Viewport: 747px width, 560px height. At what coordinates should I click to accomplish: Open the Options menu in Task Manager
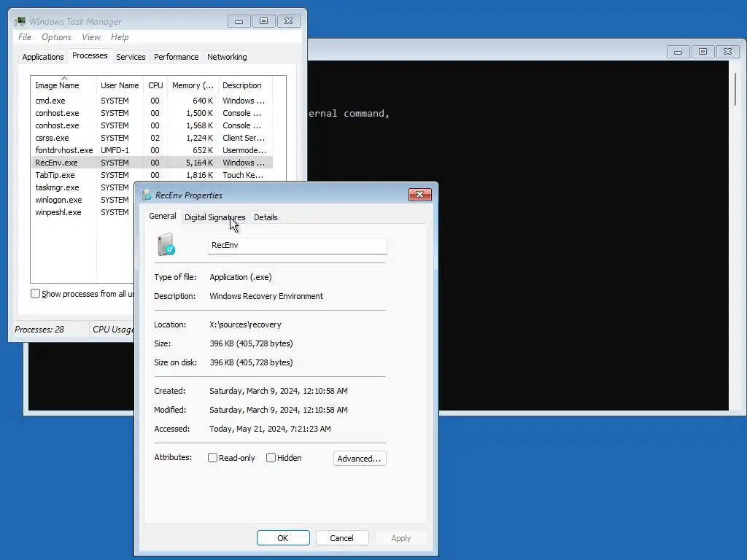(x=56, y=37)
